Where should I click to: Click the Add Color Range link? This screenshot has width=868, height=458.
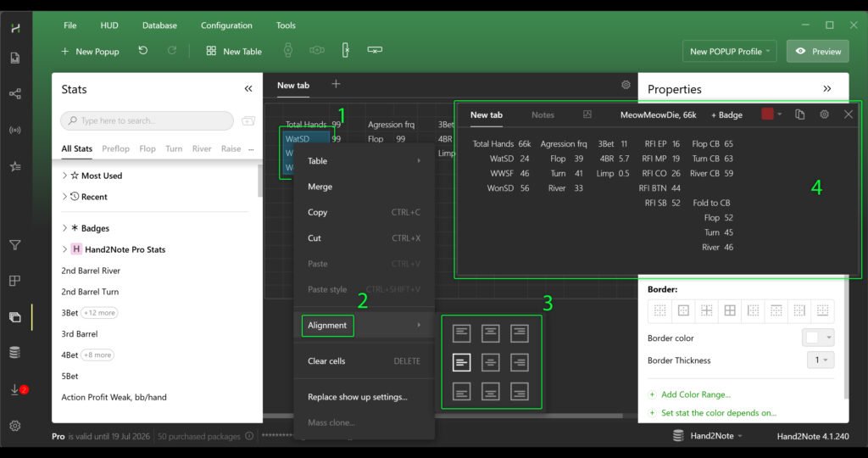(695, 394)
